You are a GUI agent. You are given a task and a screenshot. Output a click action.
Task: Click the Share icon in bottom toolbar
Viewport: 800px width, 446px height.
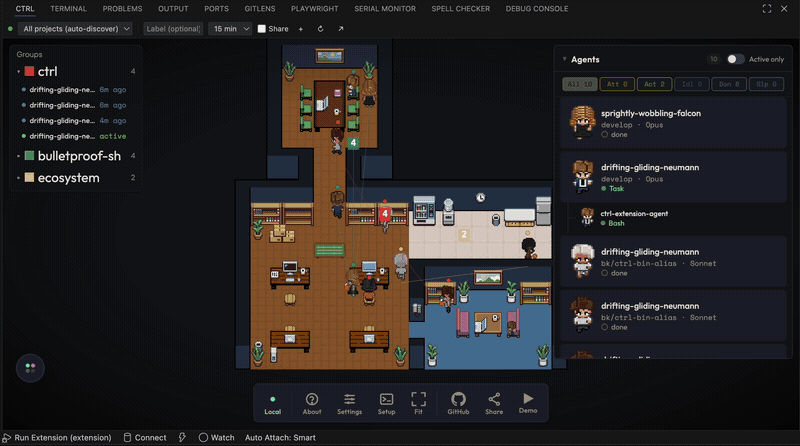tap(494, 403)
